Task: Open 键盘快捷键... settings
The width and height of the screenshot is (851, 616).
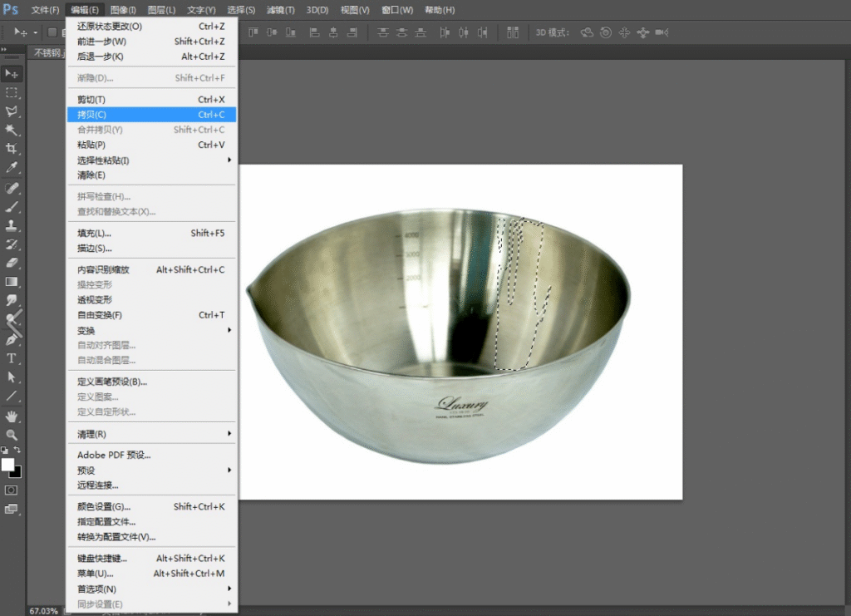Action: point(151,559)
